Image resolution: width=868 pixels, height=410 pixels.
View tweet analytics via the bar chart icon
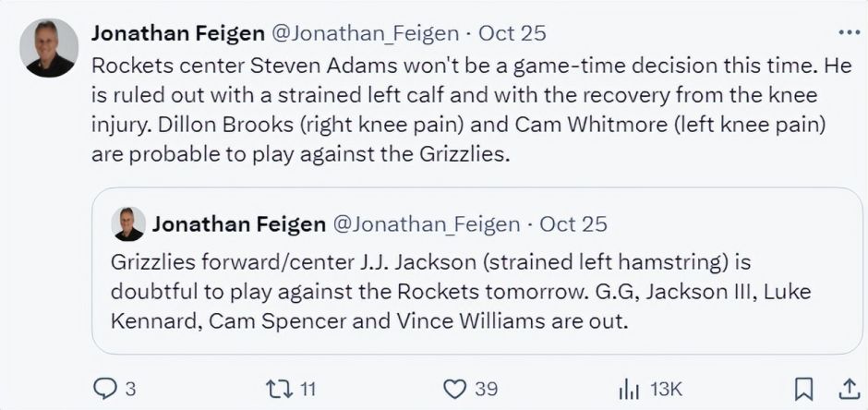click(x=629, y=389)
